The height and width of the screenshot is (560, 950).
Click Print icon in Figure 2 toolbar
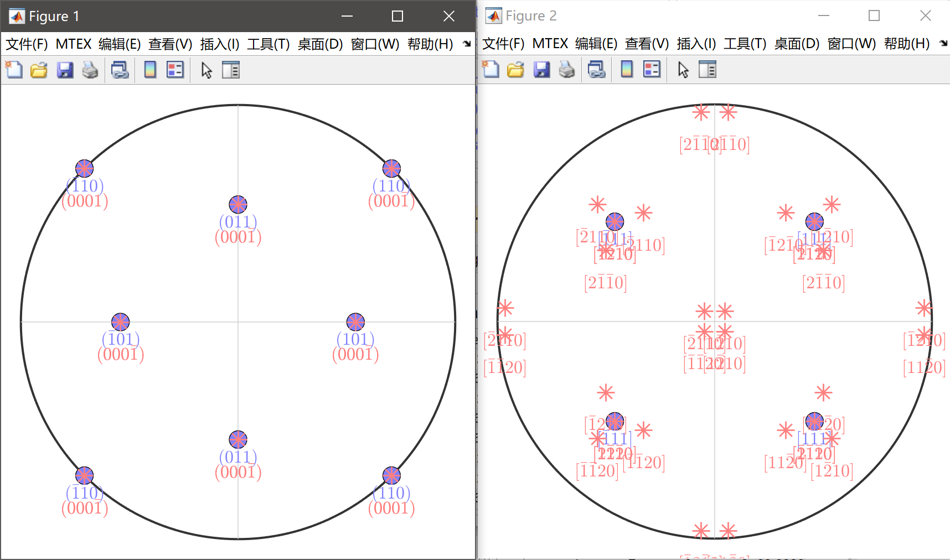point(567,69)
